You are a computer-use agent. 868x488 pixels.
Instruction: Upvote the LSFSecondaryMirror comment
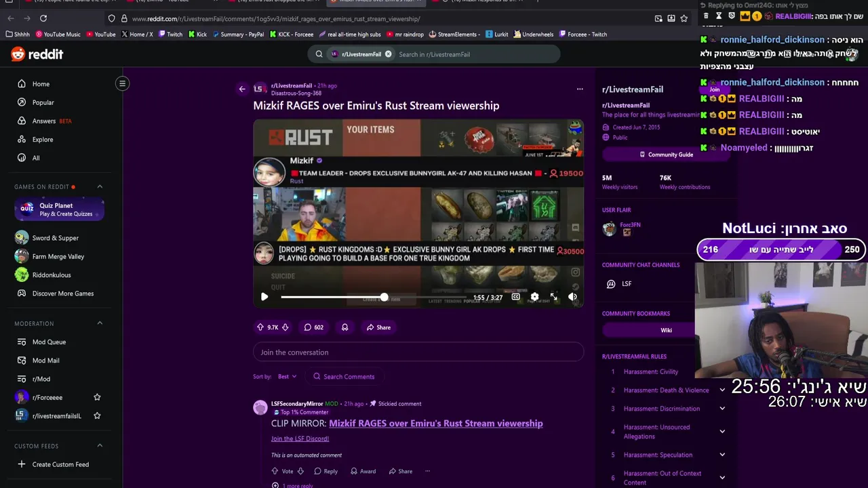(275, 471)
